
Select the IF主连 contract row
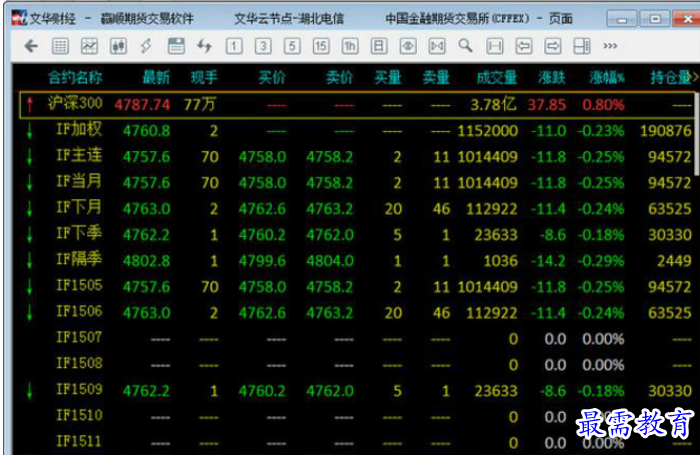(357, 157)
